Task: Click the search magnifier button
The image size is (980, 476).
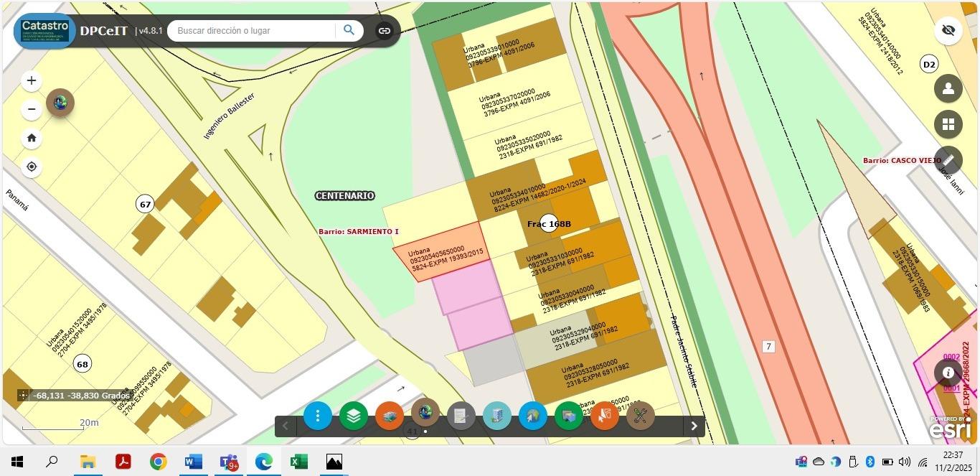Action: (x=349, y=30)
